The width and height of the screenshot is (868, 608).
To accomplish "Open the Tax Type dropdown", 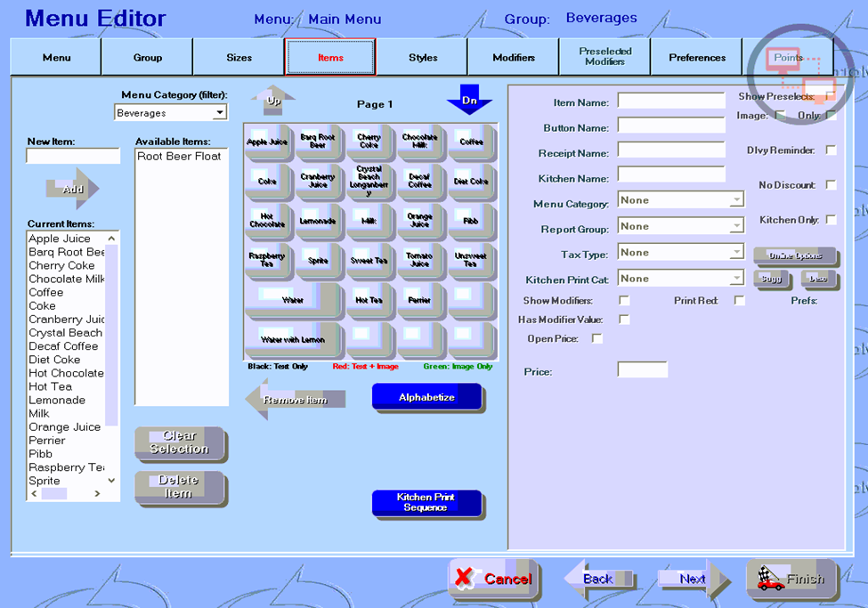I will pyautogui.click(x=736, y=252).
